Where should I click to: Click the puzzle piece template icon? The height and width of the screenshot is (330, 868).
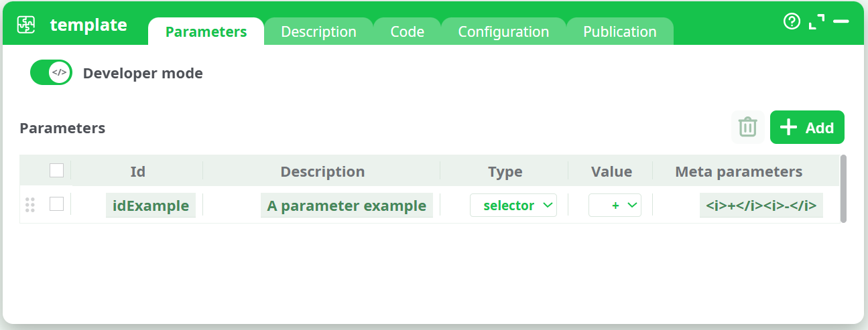[26, 25]
